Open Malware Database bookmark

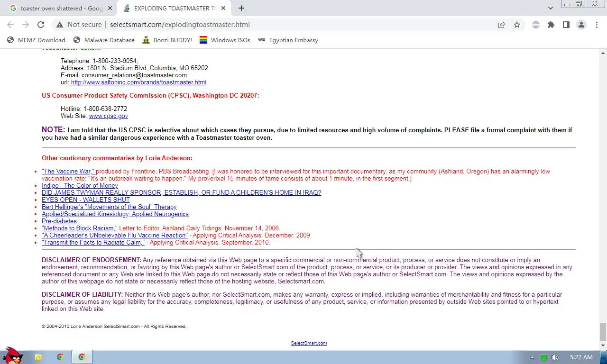[104, 40]
